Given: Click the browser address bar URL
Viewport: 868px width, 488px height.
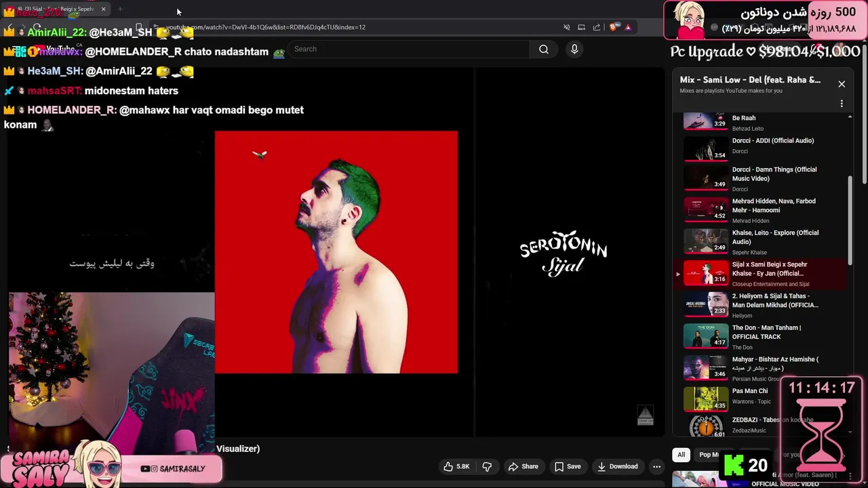Looking at the screenshot, I should (266, 27).
